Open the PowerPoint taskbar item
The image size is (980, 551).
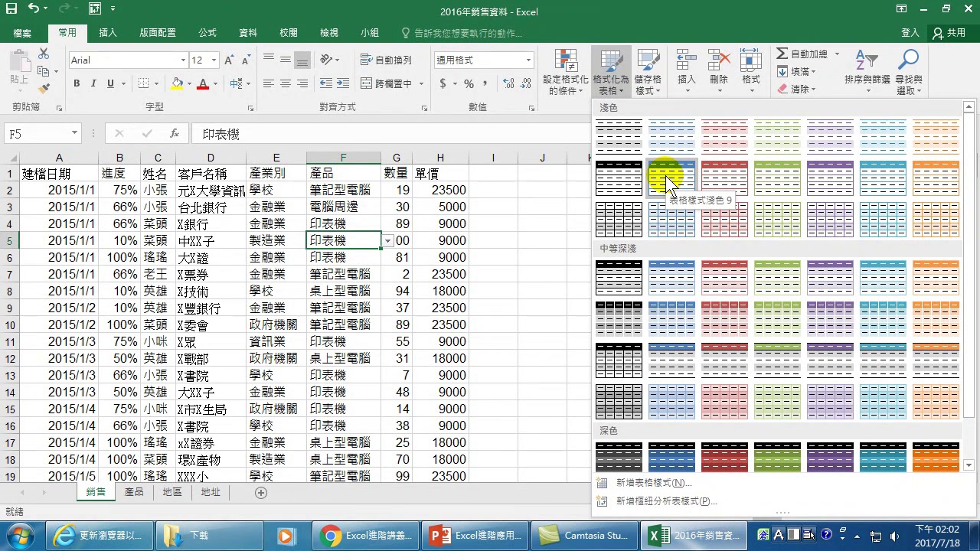(x=475, y=536)
